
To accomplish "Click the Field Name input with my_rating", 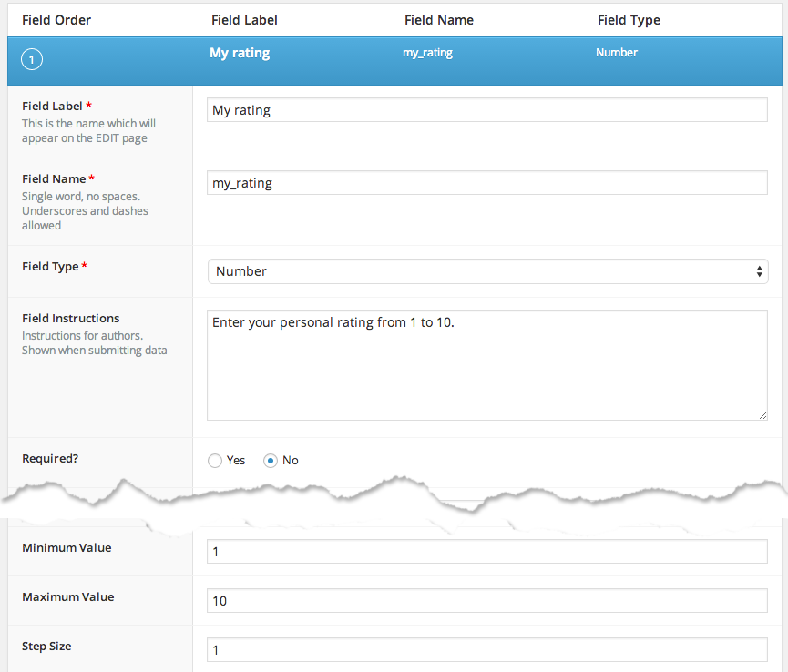I will [486, 183].
